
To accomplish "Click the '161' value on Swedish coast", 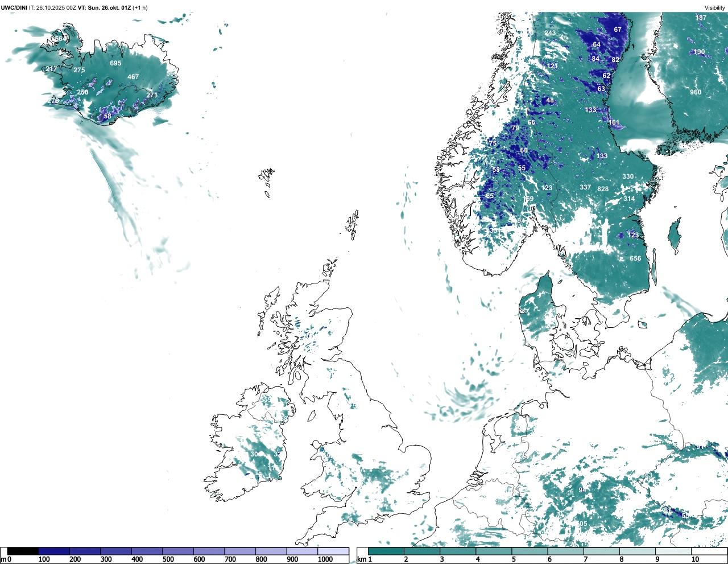I will pyautogui.click(x=614, y=122).
